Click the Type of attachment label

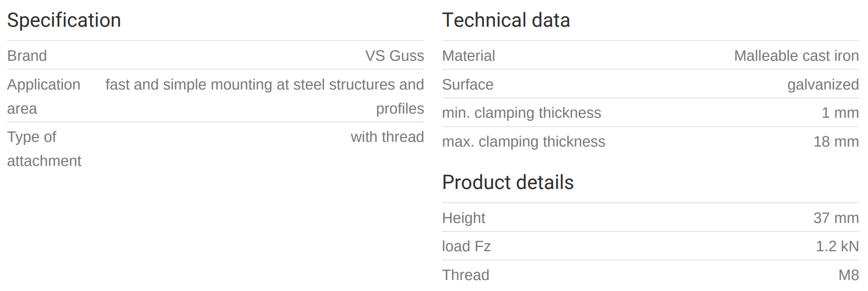[43, 149]
